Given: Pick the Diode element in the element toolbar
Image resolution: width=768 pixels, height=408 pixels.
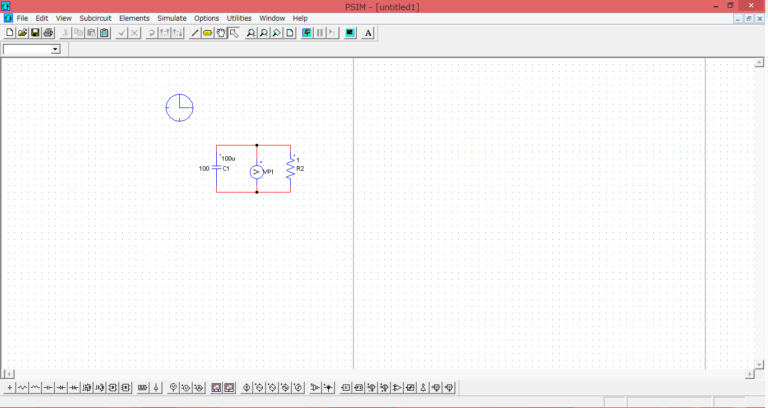Looking at the screenshot, I should pos(61,387).
